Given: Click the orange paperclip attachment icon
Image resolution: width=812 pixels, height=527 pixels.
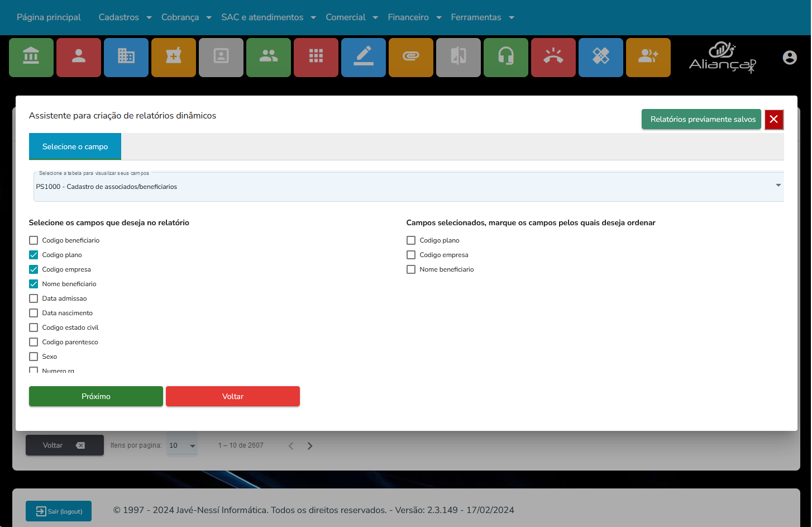Looking at the screenshot, I should tap(411, 57).
